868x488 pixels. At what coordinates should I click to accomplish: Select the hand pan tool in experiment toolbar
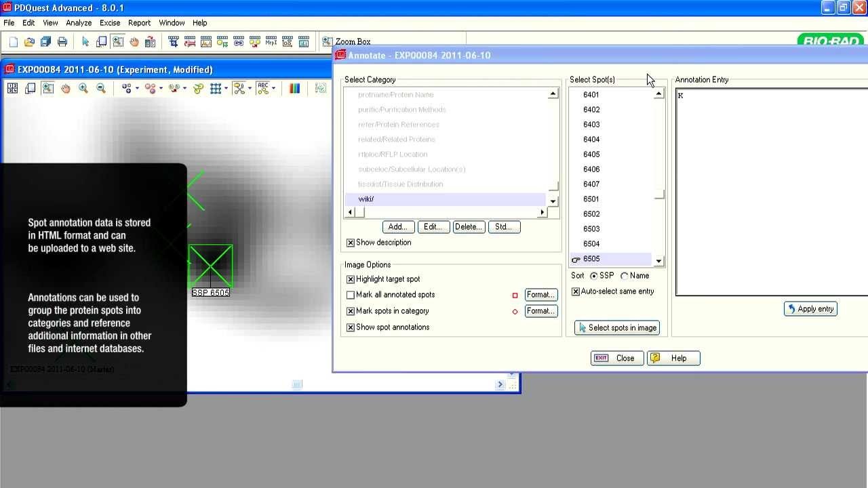[x=66, y=88]
